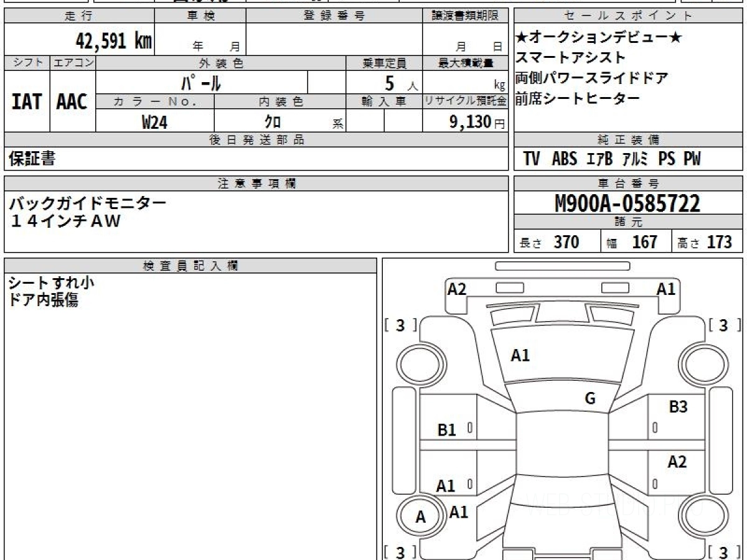747x560 pixels.
Task: Click the 輸入車 header
Action: (384, 101)
